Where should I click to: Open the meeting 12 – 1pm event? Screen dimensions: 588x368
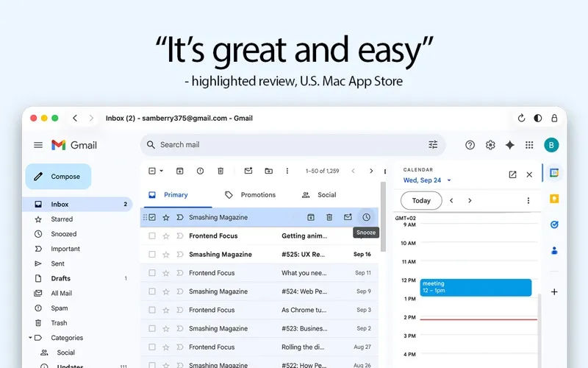point(476,287)
